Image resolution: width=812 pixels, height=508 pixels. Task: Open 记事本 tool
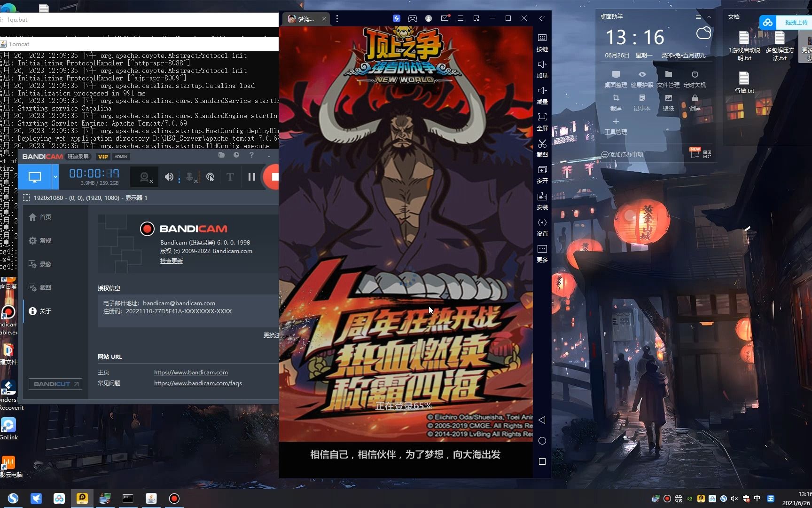pos(642,103)
